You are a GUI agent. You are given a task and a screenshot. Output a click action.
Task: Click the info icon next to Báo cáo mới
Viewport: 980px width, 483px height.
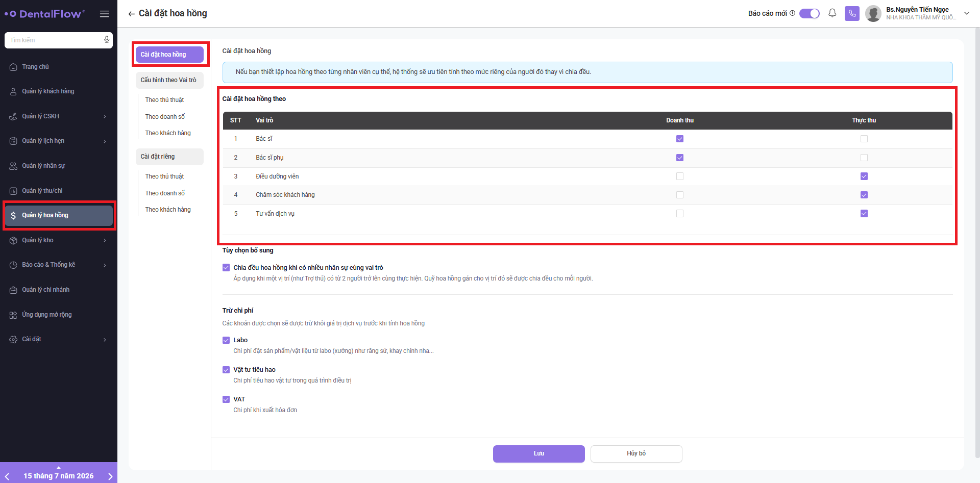tap(792, 13)
